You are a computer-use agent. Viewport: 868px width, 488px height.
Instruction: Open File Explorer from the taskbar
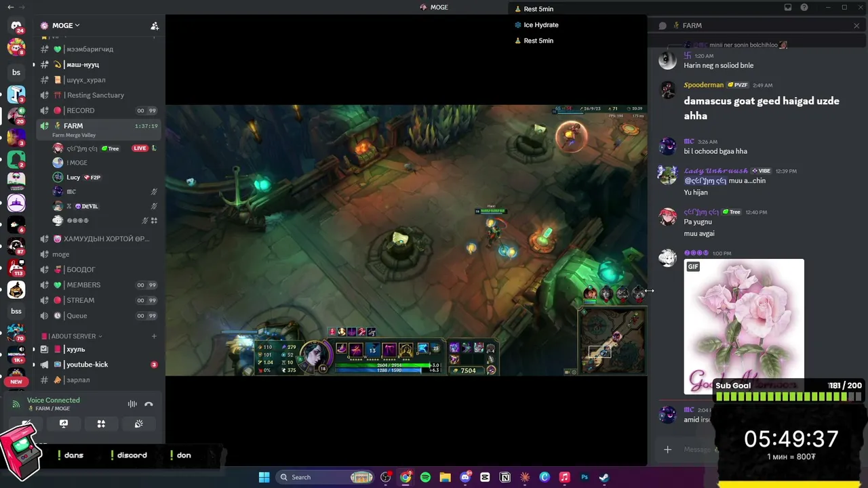tap(446, 477)
